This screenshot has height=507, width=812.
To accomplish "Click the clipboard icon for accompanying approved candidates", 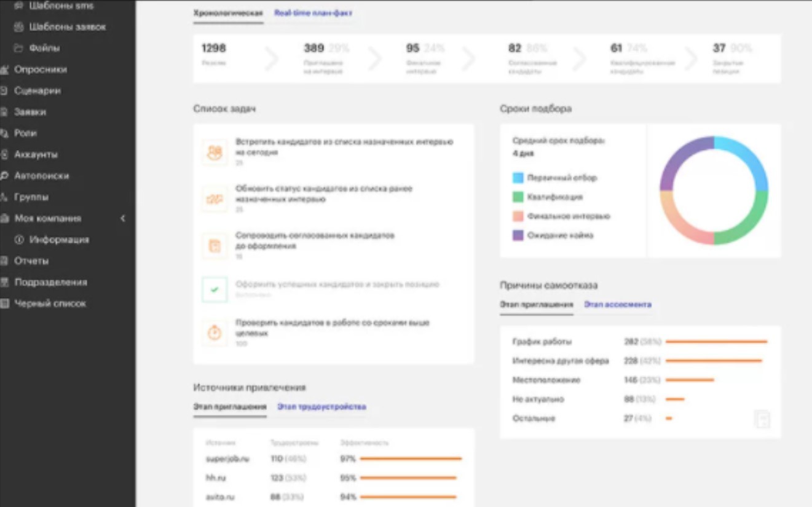I will pyautogui.click(x=215, y=246).
